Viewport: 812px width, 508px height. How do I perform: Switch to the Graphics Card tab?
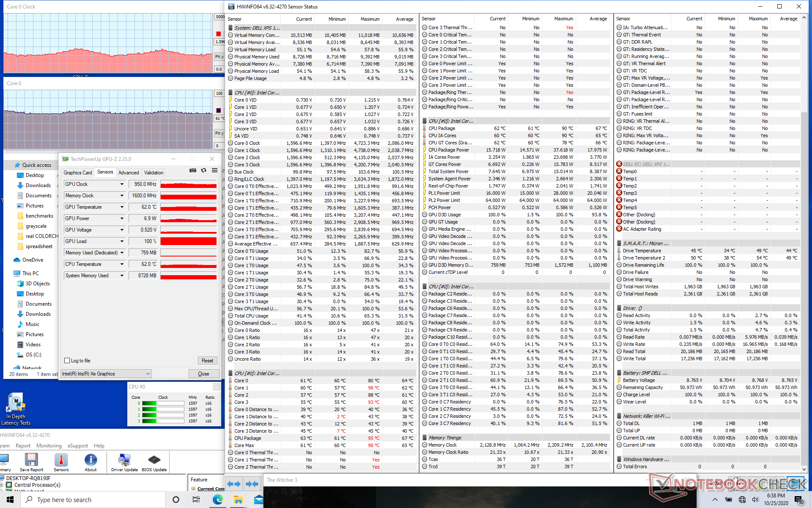[77, 173]
